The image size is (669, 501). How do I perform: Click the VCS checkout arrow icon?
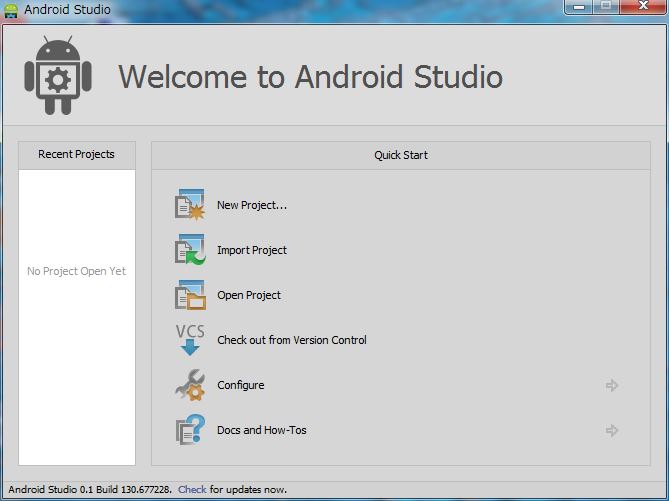[190, 340]
